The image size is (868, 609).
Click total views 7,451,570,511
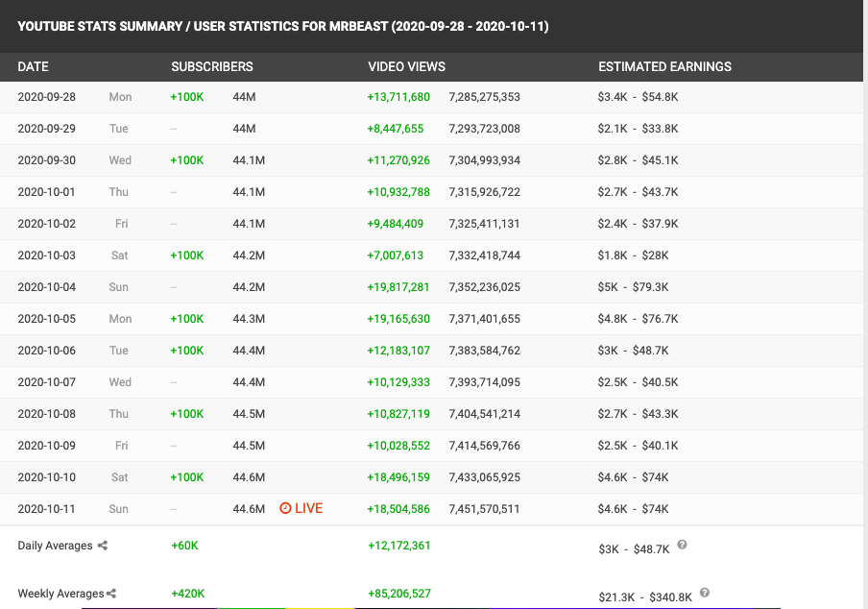tap(484, 509)
